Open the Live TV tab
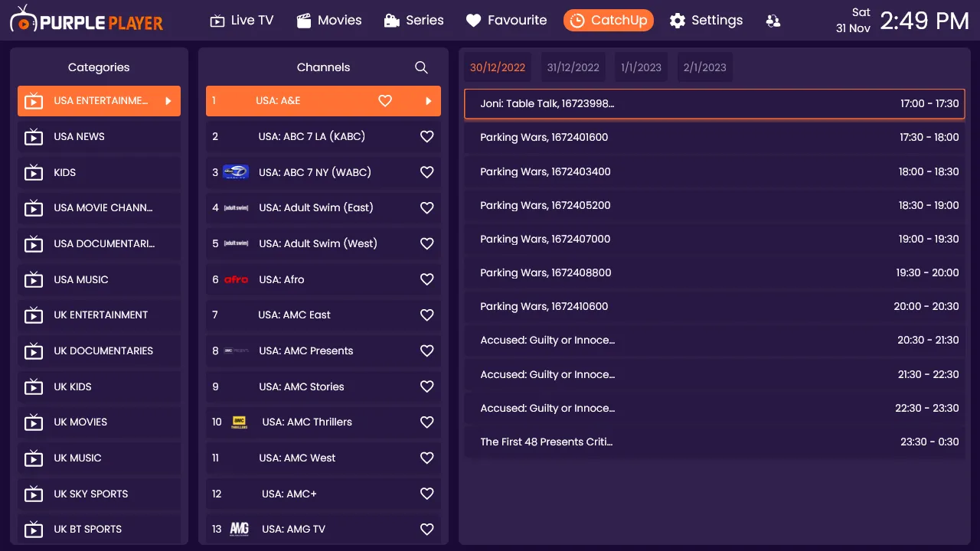 click(241, 21)
